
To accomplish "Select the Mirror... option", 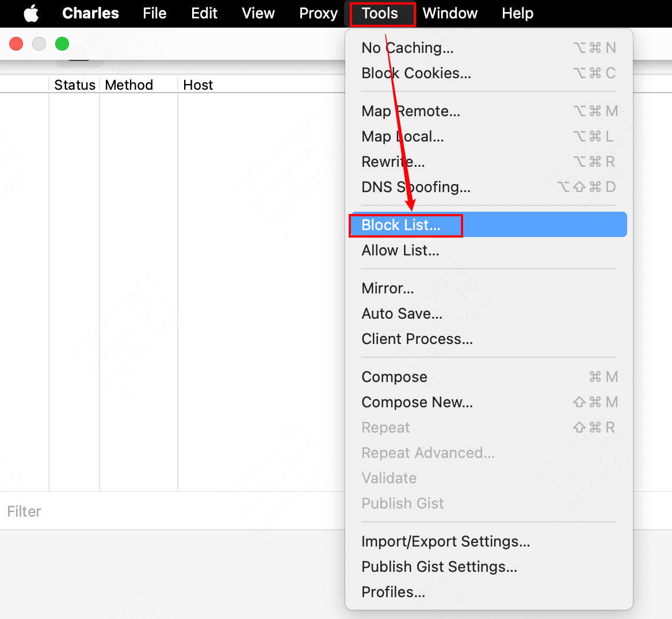I will [x=488, y=288].
